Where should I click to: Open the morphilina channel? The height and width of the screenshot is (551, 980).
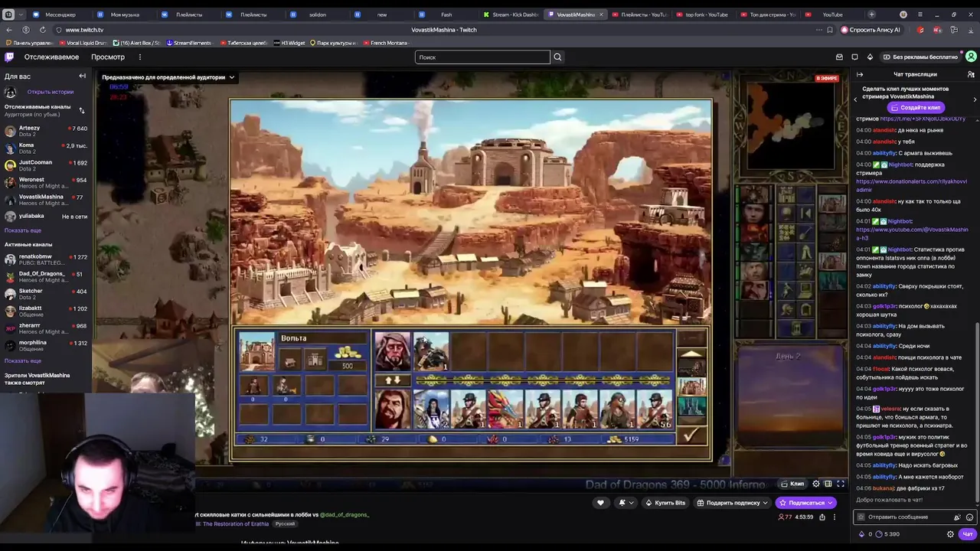tap(46, 345)
